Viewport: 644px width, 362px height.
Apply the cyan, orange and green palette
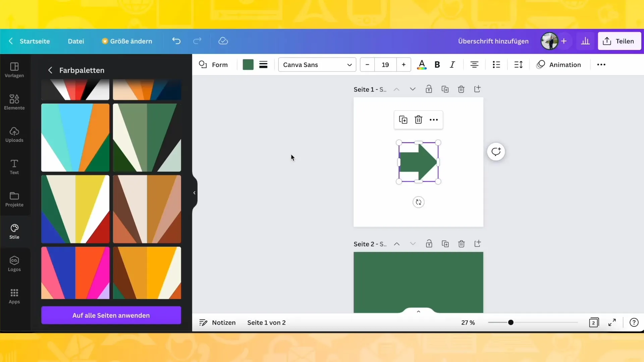pyautogui.click(x=75, y=137)
